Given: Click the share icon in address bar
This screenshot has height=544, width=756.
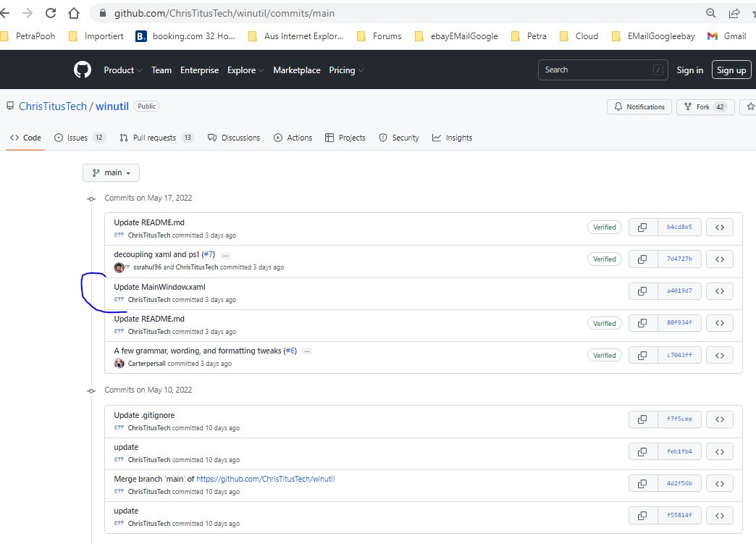Looking at the screenshot, I should (x=734, y=13).
